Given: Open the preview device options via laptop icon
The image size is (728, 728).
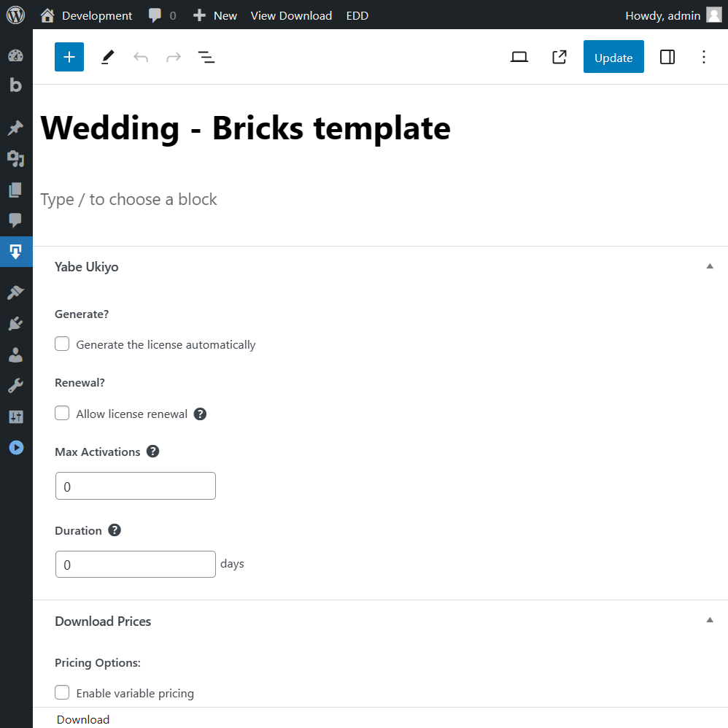Looking at the screenshot, I should tap(519, 56).
